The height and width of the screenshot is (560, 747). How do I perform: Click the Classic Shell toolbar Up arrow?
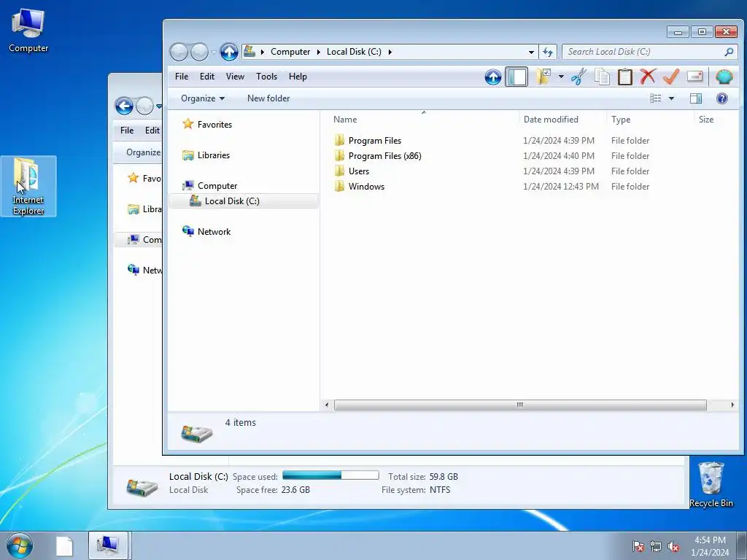pos(493,77)
